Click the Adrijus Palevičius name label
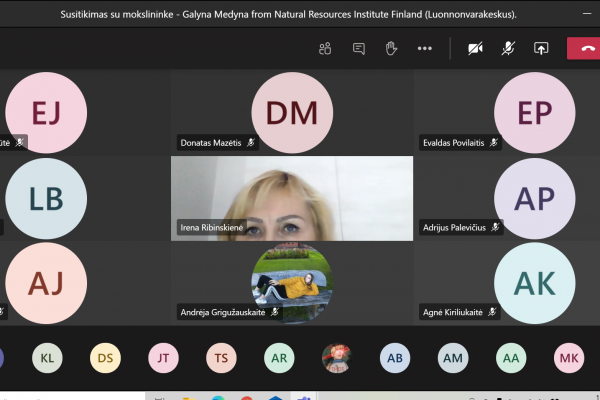 coord(454,228)
